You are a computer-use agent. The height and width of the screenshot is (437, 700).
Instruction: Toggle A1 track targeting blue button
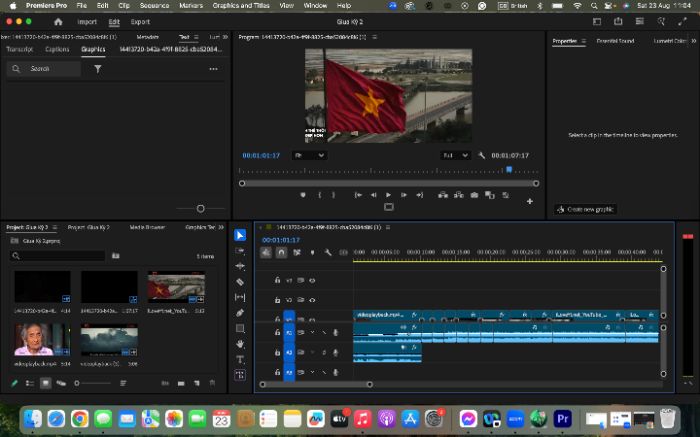coord(289,333)
